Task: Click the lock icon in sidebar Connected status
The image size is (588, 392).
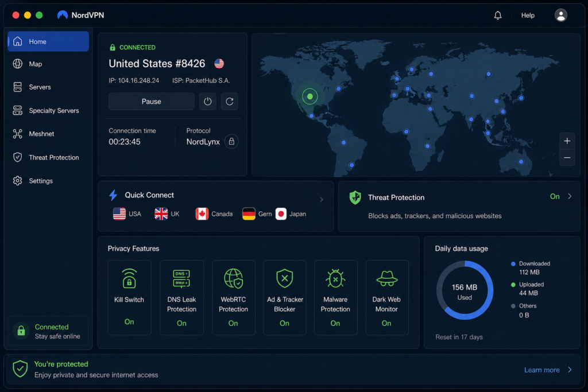Action: pyautogui.click(x=21, y=331)
